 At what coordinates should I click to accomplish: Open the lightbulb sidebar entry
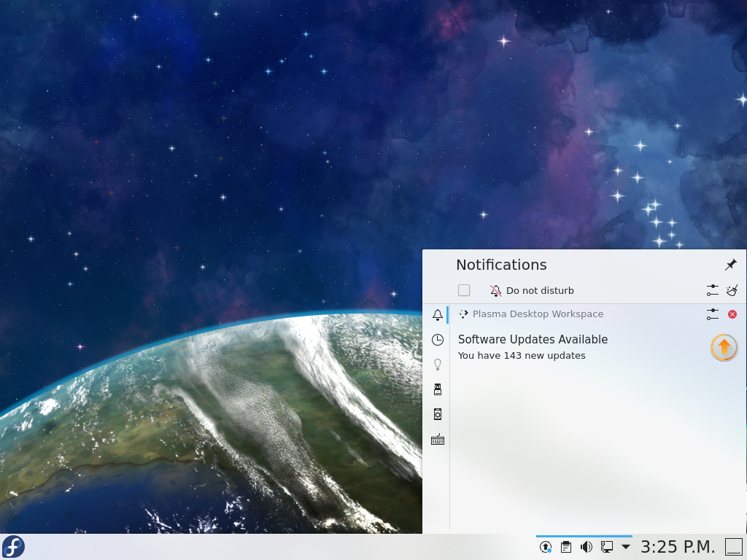(438, 365)
